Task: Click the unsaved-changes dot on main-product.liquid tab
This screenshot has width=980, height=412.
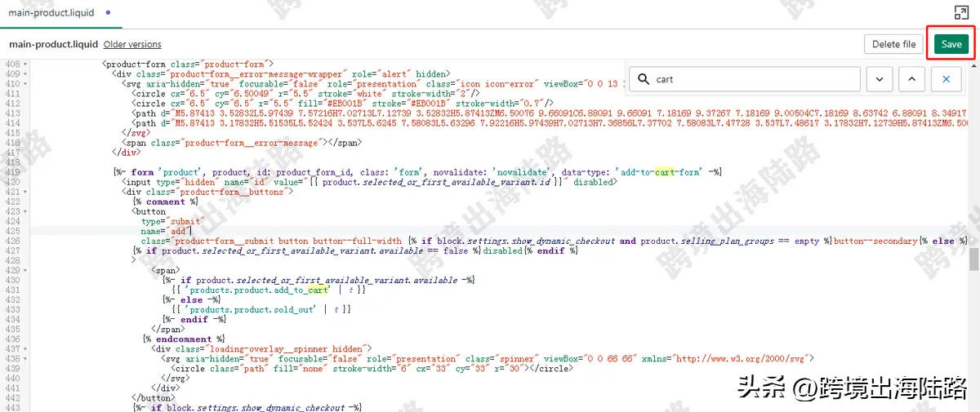Action: pyautogui.click(x=108, y=13)
